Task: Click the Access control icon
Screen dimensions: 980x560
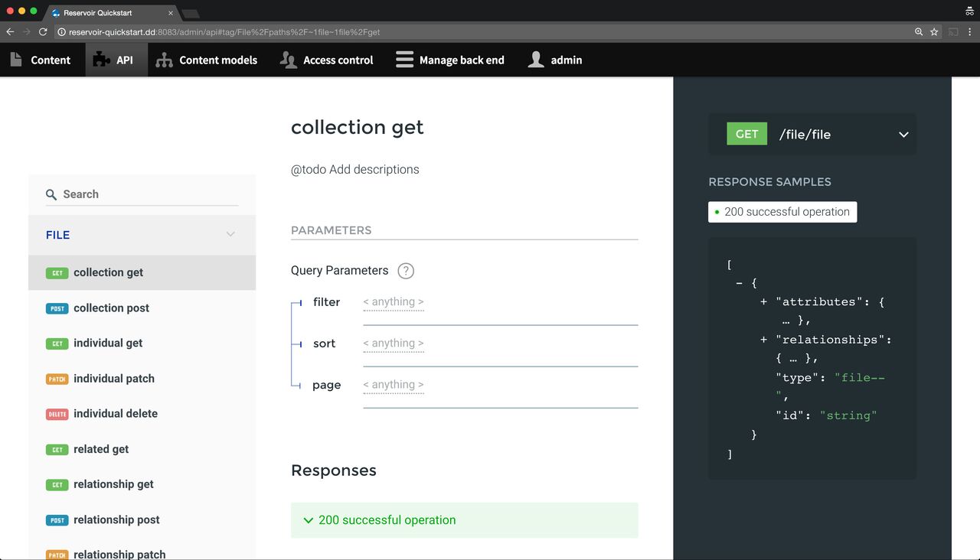Action: pos(286,60)
